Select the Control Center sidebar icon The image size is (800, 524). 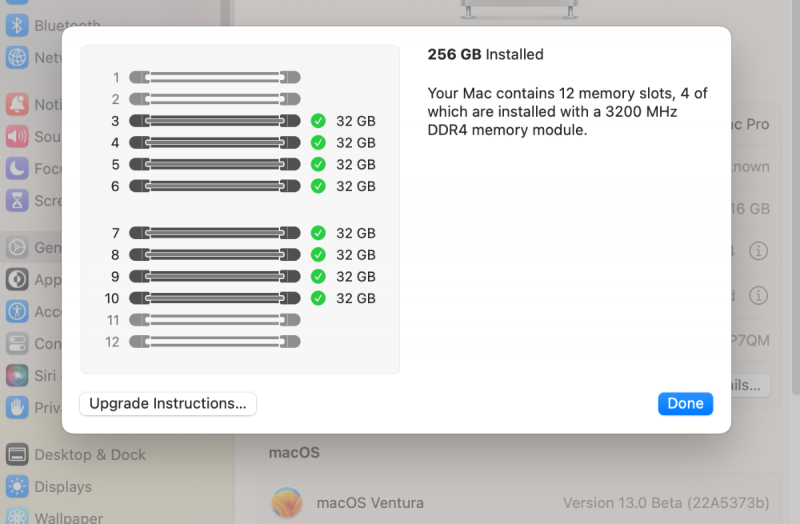click(17, 343)
